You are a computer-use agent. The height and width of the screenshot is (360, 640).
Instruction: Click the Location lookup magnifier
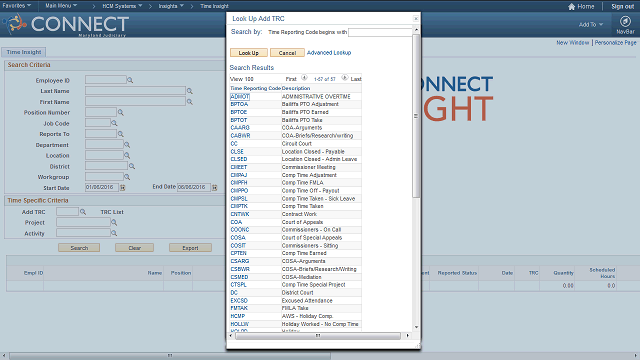click(x=127, y=155)
